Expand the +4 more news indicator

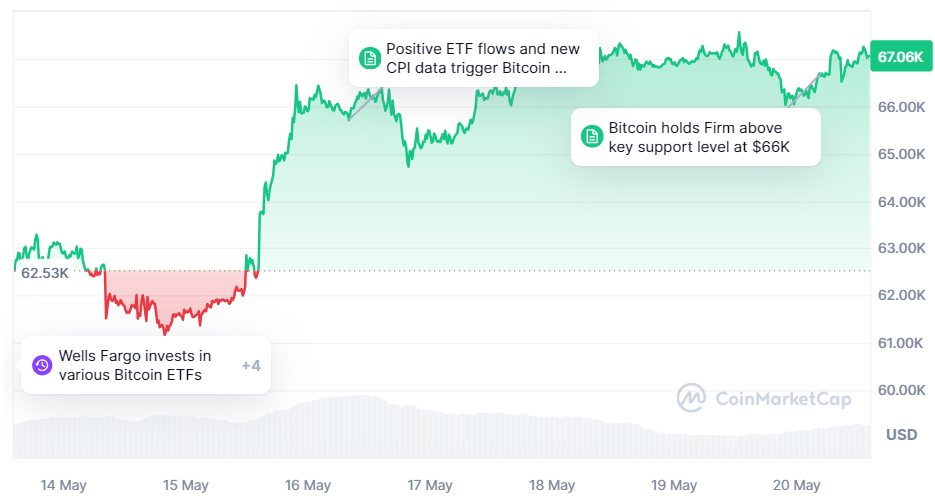point(251,366)
